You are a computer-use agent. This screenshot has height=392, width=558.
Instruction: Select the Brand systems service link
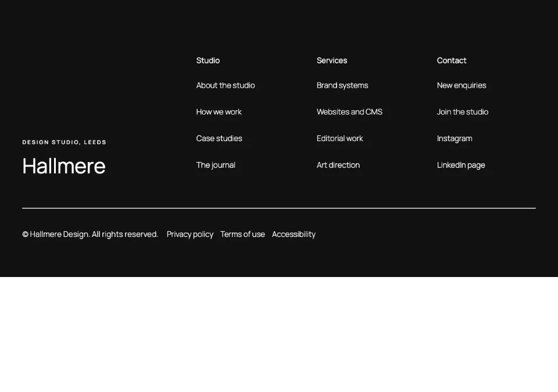[342, 85]
